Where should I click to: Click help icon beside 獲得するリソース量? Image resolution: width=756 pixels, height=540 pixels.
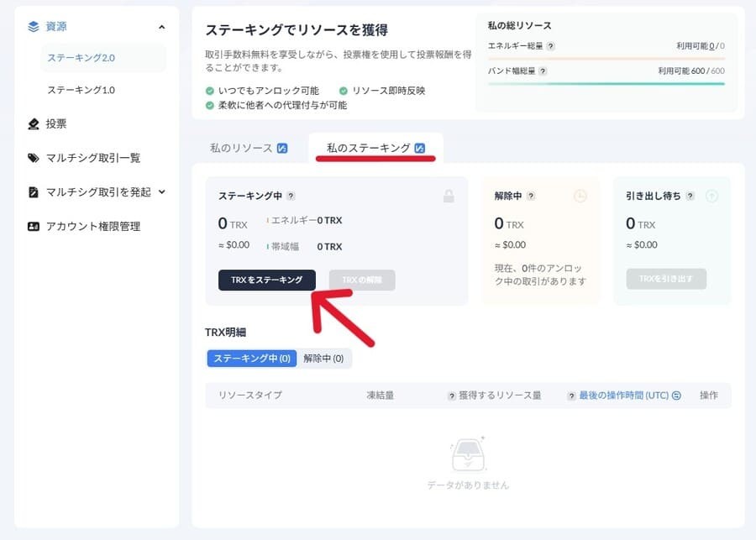[x=451, y=396]
